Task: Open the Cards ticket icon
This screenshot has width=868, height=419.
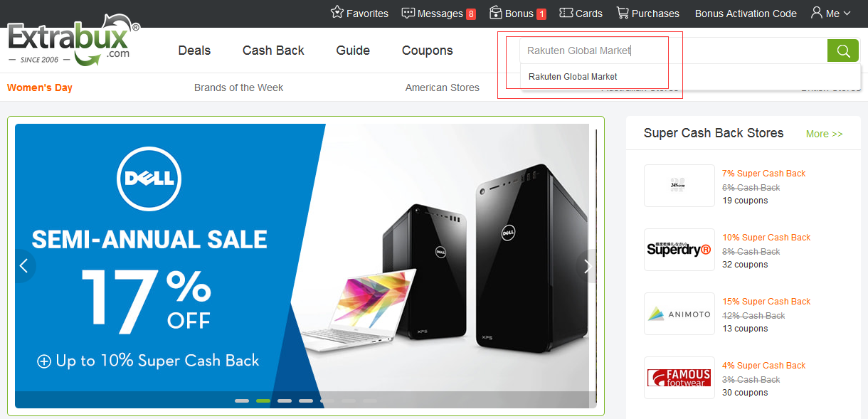Action: coord(566,13)
